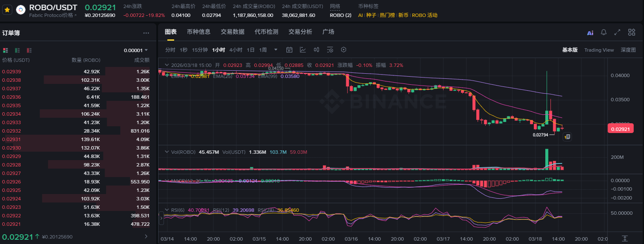Click the 价格 (USDT) column header
This screenshot has height=244, width=644.
(x=16, y=60)
